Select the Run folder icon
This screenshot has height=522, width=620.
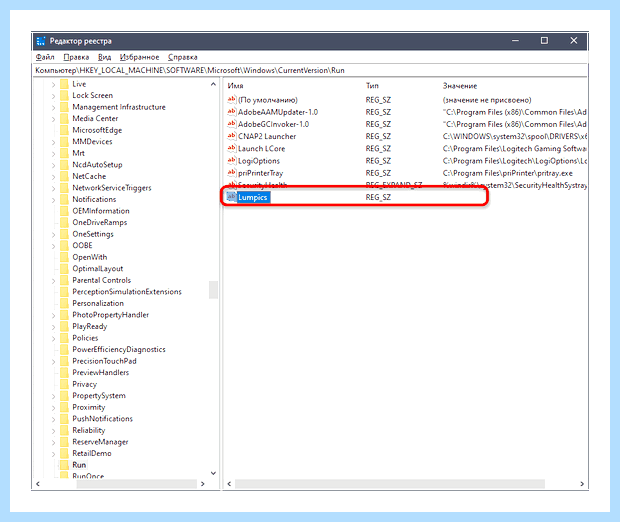point(64,465)
